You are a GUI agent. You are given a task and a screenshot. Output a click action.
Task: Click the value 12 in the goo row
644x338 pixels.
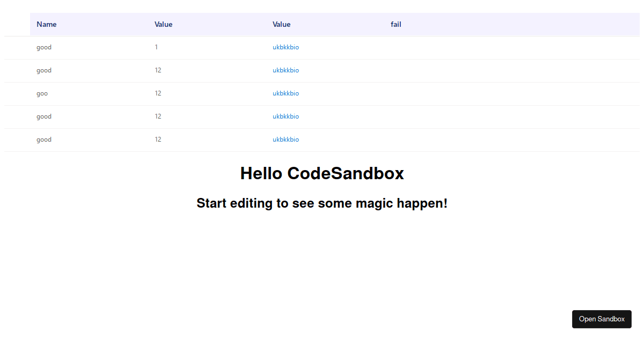pyautogui.click(x=158, y=93)
